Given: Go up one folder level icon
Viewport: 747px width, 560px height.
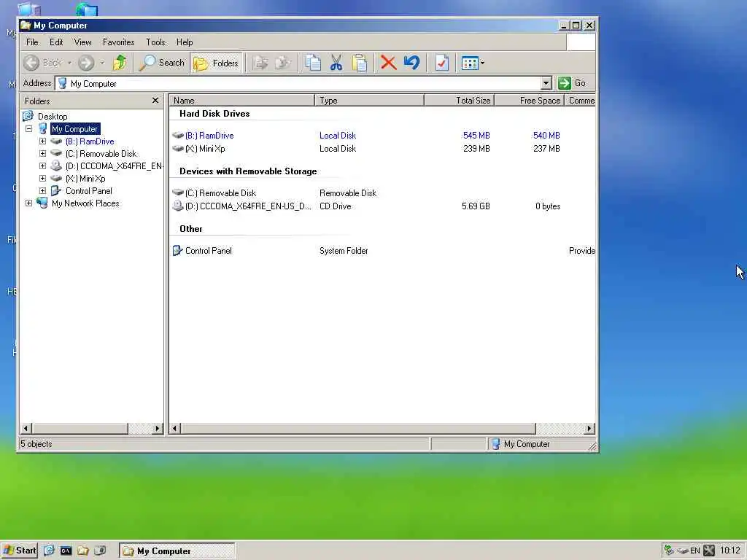Looking at the screenshot, I should point(120,63).
